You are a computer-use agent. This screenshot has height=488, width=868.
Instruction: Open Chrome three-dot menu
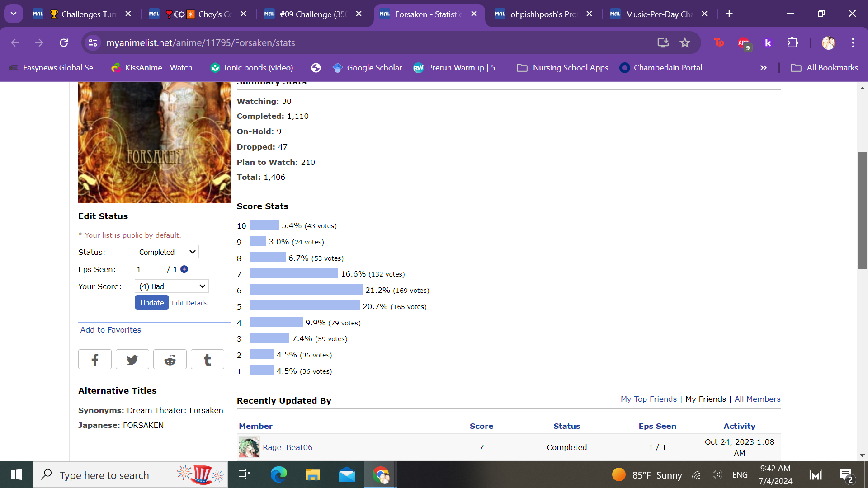853,42
